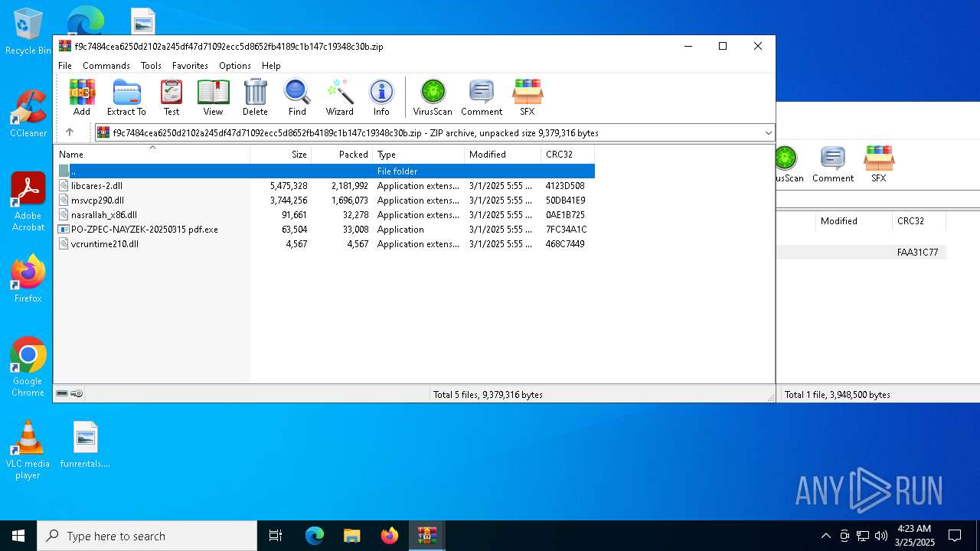Open the Commands menu

(x=106, y=66)
